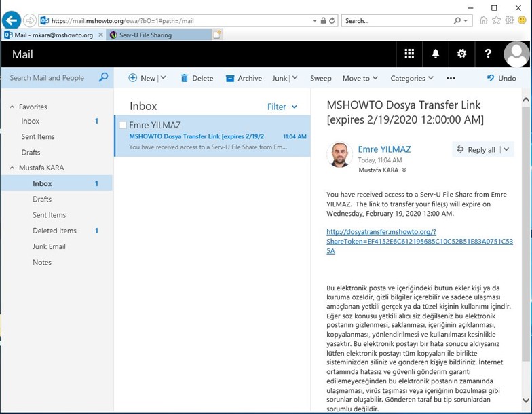
Task: Click Emre YILMAZ sender photo
Action: click(x=339, y=155)
